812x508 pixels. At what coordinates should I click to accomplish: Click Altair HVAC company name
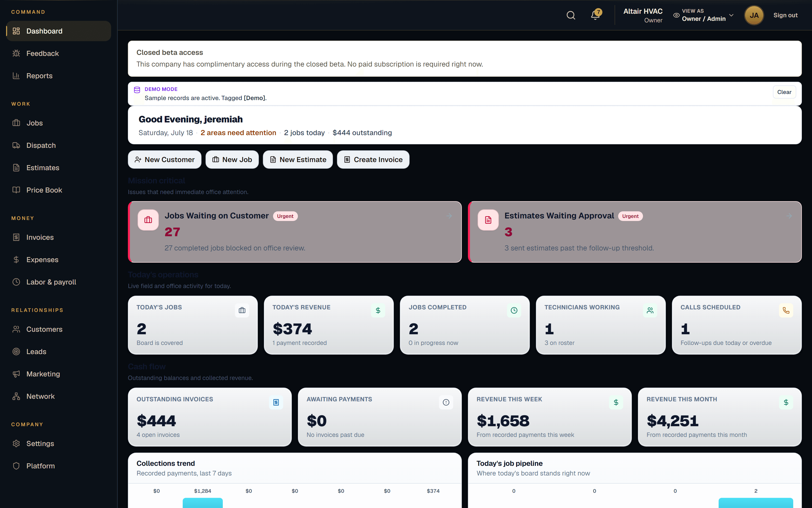[642, 11]
